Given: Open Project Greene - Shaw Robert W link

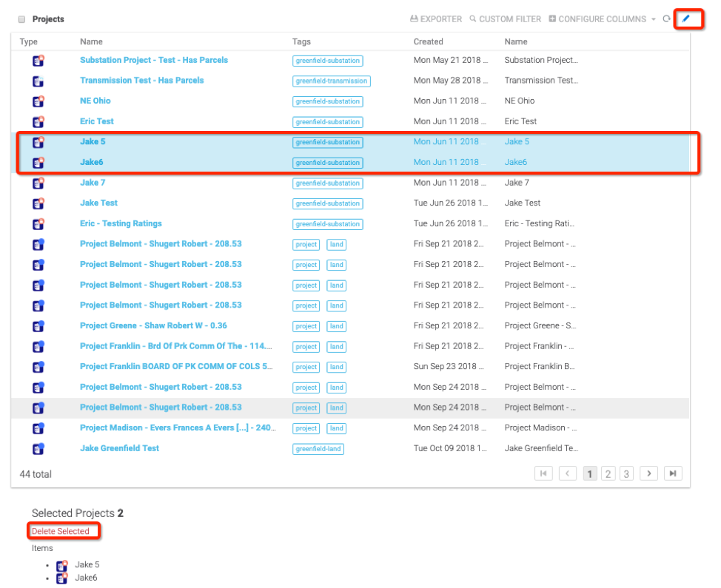Looking at the screenshot, I should pos(153,326).
